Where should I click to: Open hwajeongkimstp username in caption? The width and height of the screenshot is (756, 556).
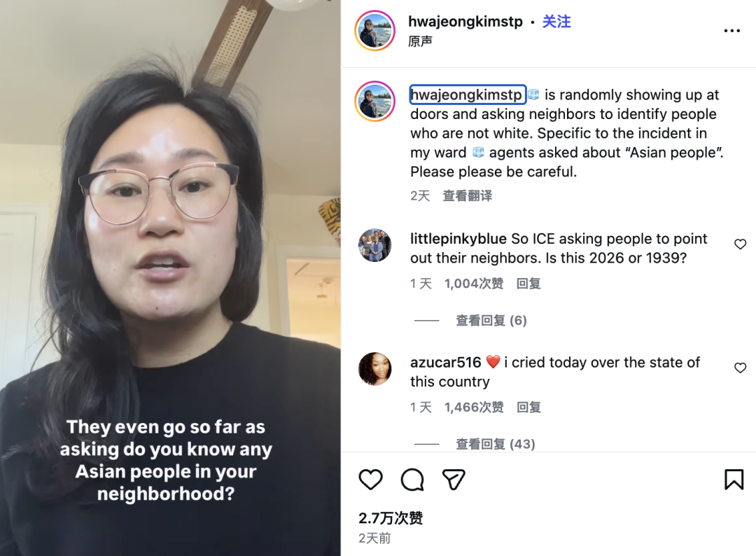click(466, 95)
